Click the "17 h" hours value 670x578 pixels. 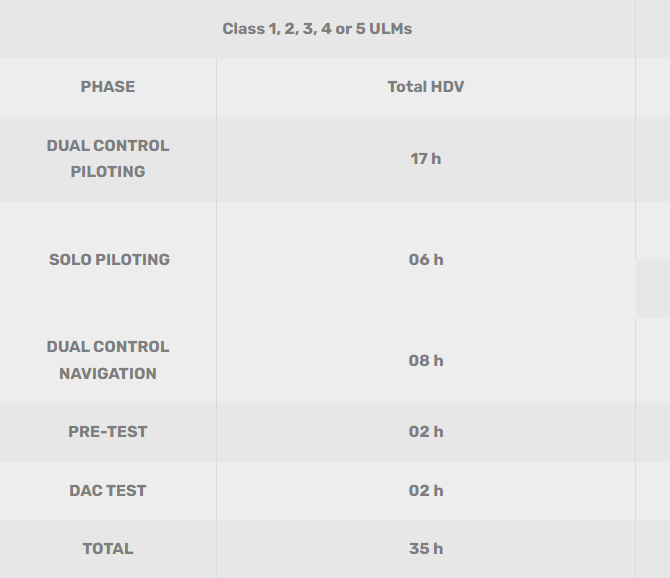425,158
